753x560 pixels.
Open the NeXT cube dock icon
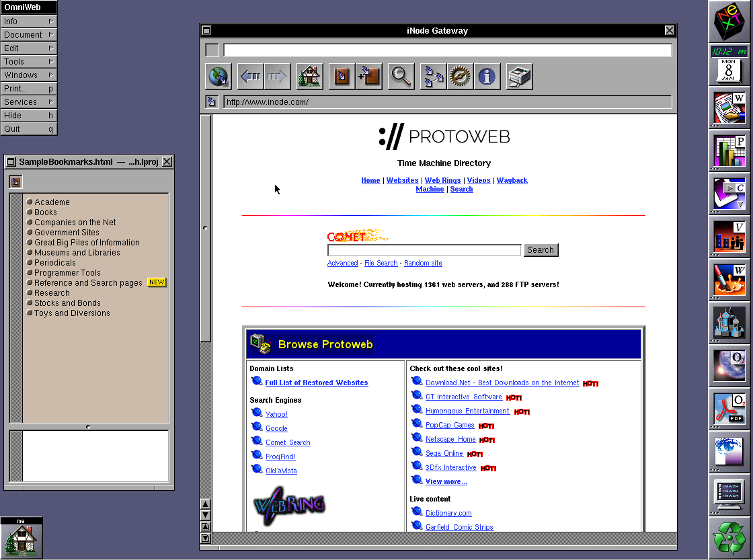(x=729, y=21)
